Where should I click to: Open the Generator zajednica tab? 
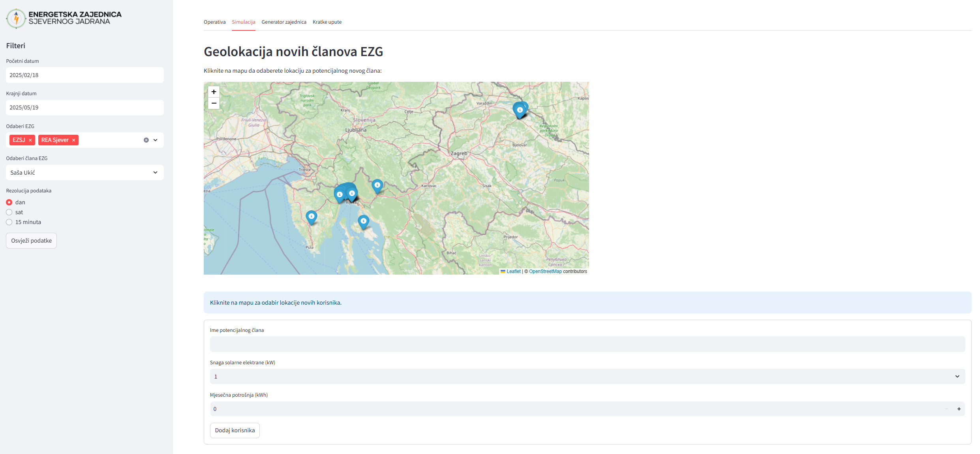coord(284,22)
